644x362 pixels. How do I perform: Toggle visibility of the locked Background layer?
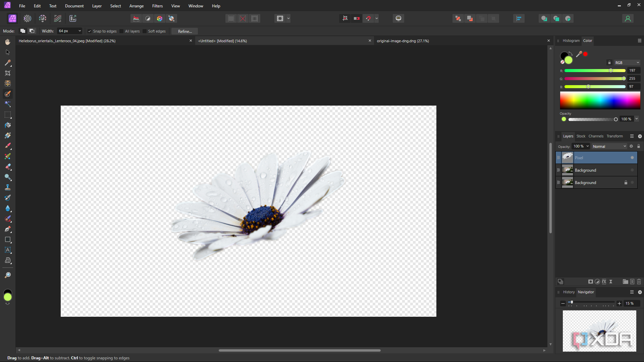coord(632,182)
